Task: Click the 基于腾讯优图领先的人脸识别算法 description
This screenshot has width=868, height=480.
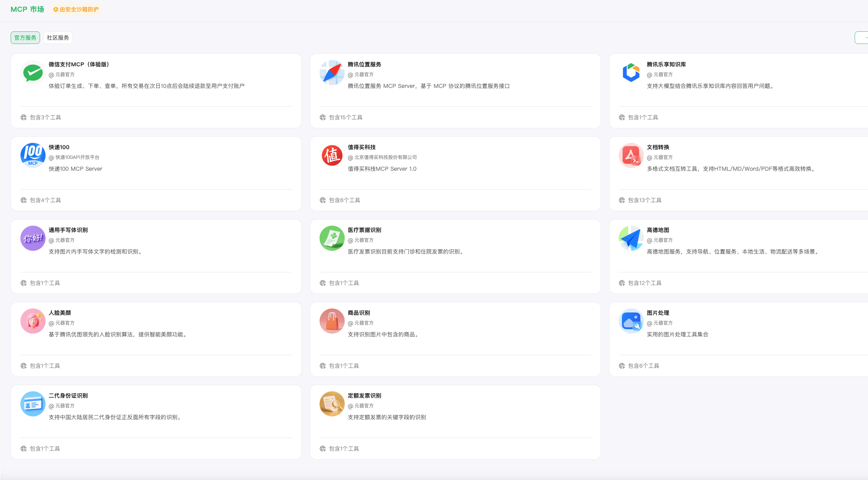Action: coord(119,334)
